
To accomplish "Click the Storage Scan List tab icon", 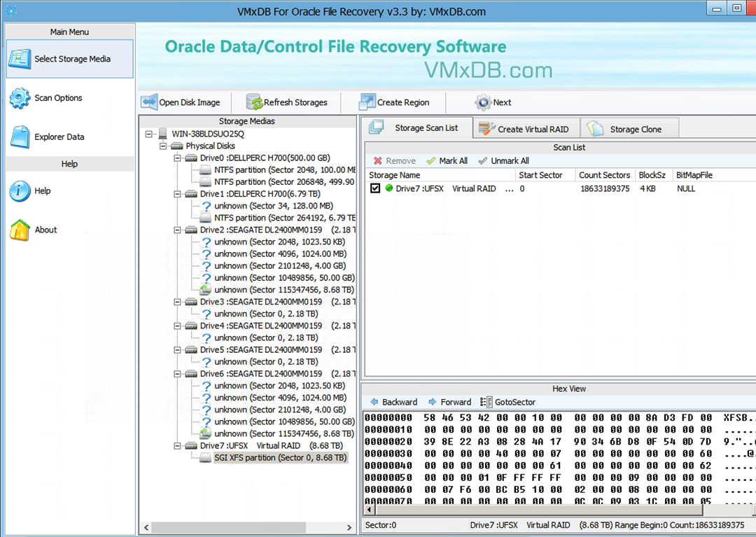I will pyautogui.click(x=376, y=127).
